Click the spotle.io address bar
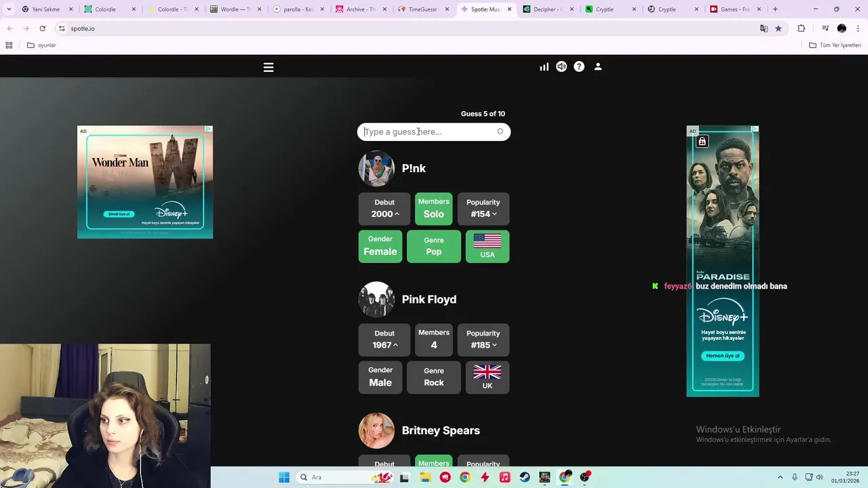Image resolution: width=868 pixels, height=488 pixels. pos(407,28)
